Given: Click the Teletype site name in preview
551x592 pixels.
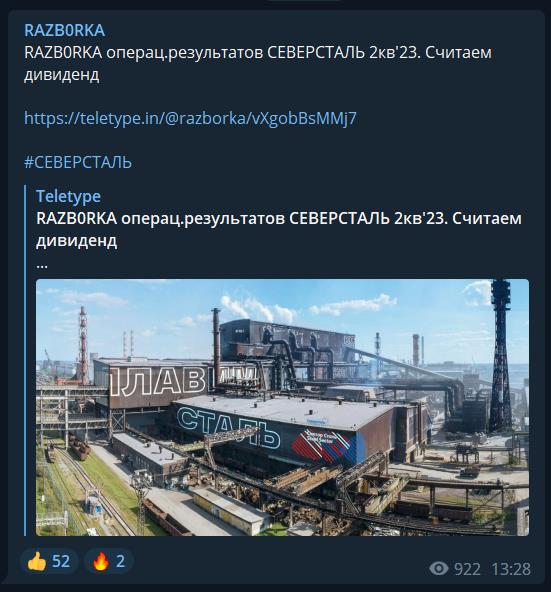Looking at the screenshot, I should click(x=68, y=196).
